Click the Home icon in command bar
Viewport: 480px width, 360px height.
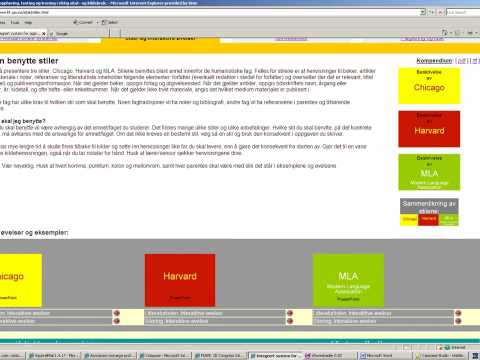(445, 33)
